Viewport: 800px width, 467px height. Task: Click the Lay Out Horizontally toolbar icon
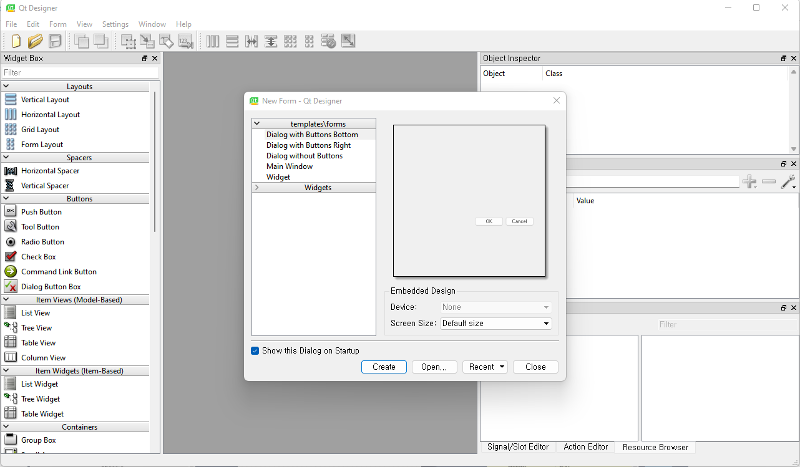[x=213, y=41]
